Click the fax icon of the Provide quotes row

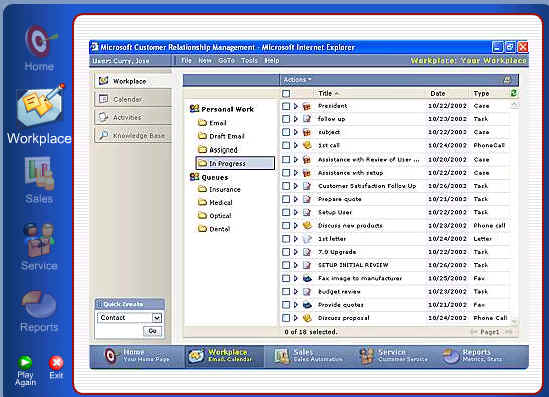click(x=307, y=305)
